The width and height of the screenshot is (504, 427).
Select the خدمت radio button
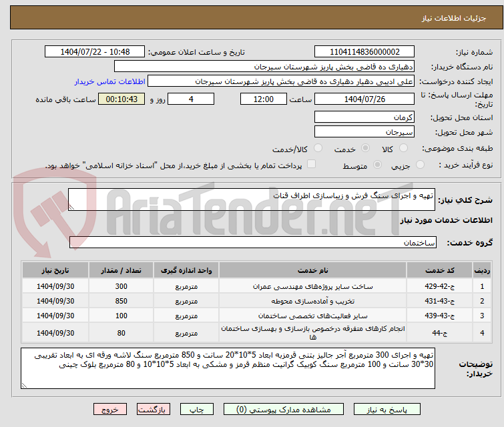pyautogui.click(x=365, y=148)
